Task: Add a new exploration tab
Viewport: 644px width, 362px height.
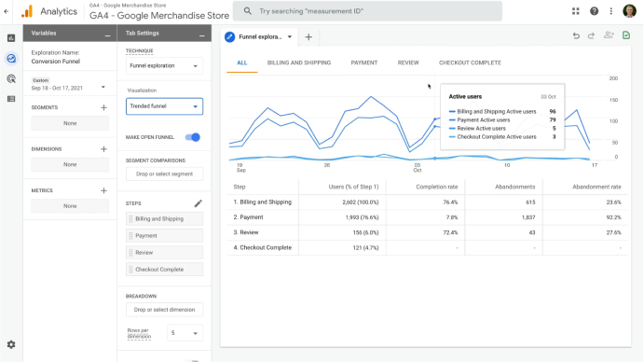Action: point(308,37)
